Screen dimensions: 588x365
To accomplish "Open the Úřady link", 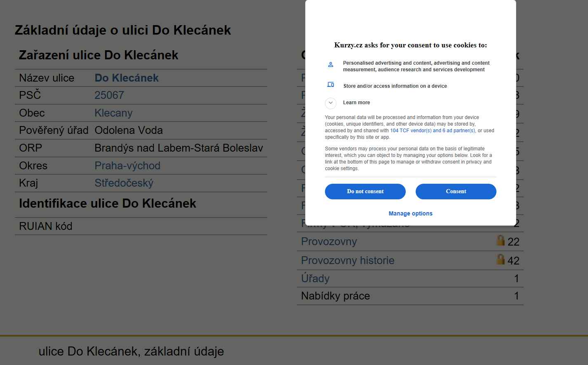I will (315, 278).
